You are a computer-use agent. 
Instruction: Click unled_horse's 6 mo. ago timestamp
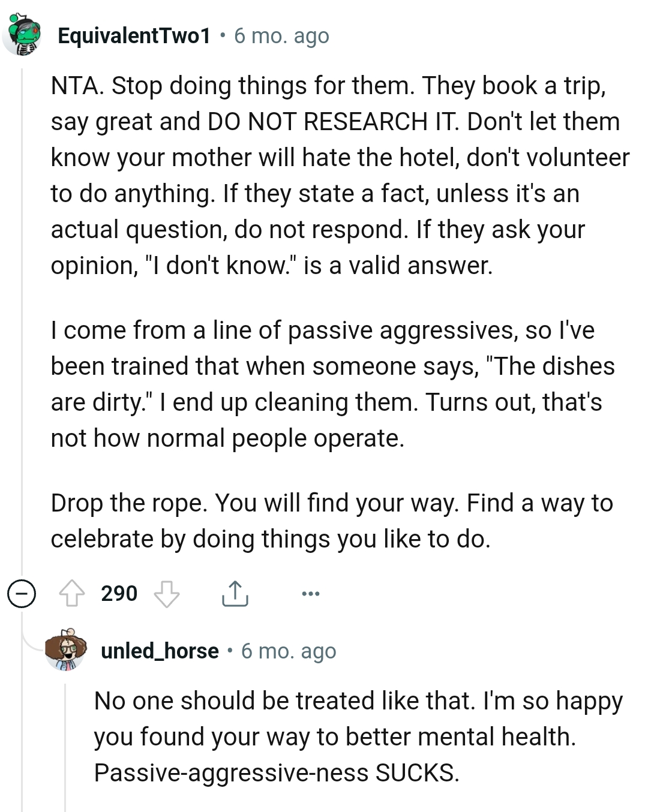click(x=290, y=652)
